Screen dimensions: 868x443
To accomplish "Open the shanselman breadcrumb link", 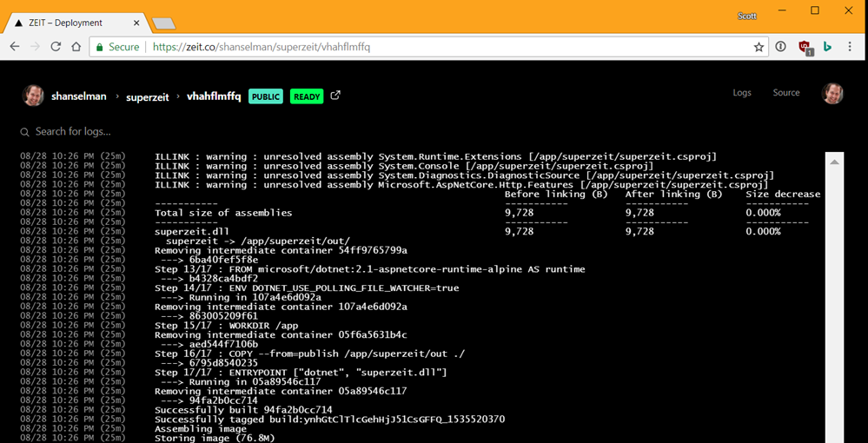I will click(78, 96).
